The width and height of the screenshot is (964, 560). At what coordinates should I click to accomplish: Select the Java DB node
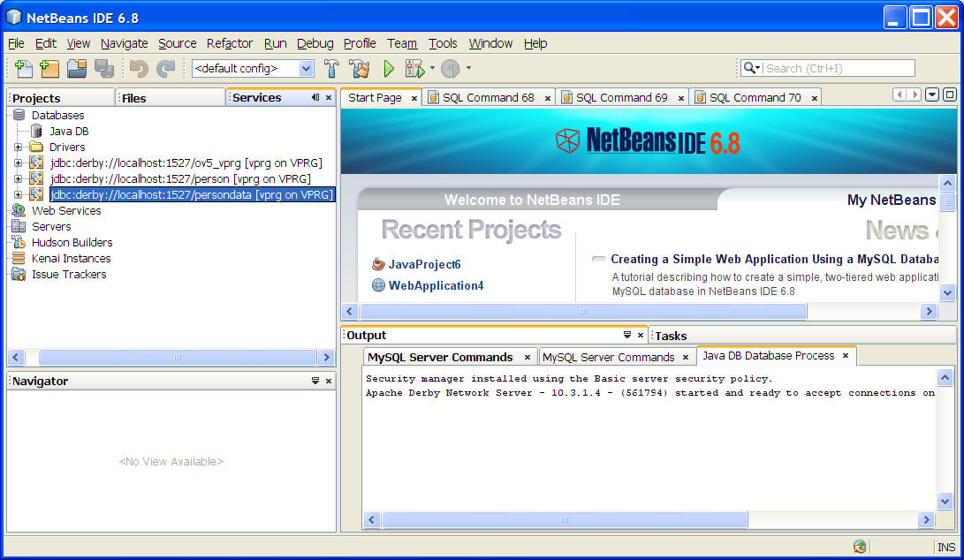pyautogui.click(x=69, y=131)
